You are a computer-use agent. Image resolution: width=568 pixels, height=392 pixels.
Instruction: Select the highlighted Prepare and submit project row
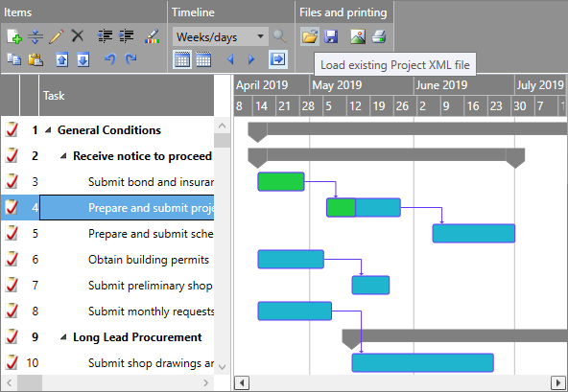[x=107, y=208]
